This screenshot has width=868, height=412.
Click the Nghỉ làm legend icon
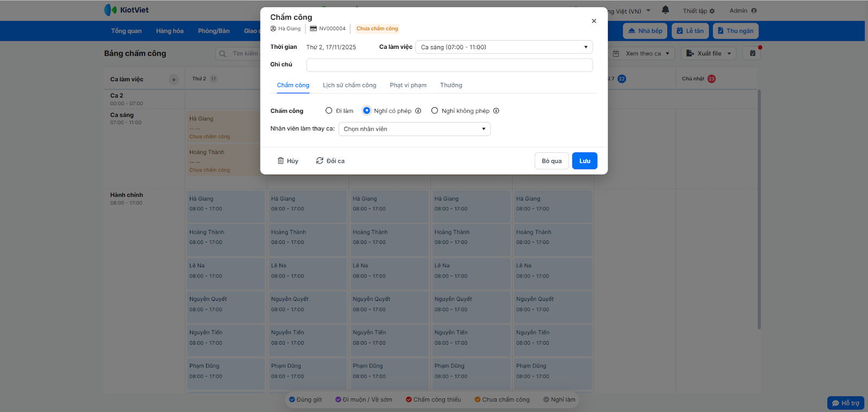pyautogui.click(x=546, y=400)
